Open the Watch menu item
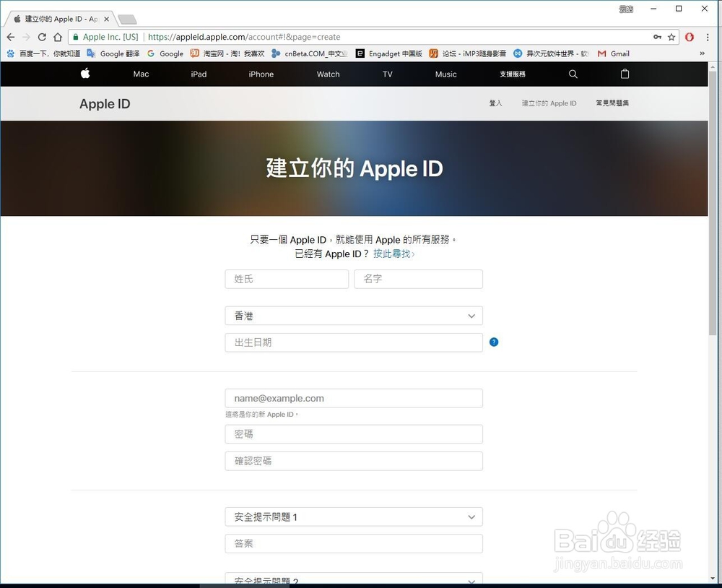722x588 pixels. click(329, 74)
